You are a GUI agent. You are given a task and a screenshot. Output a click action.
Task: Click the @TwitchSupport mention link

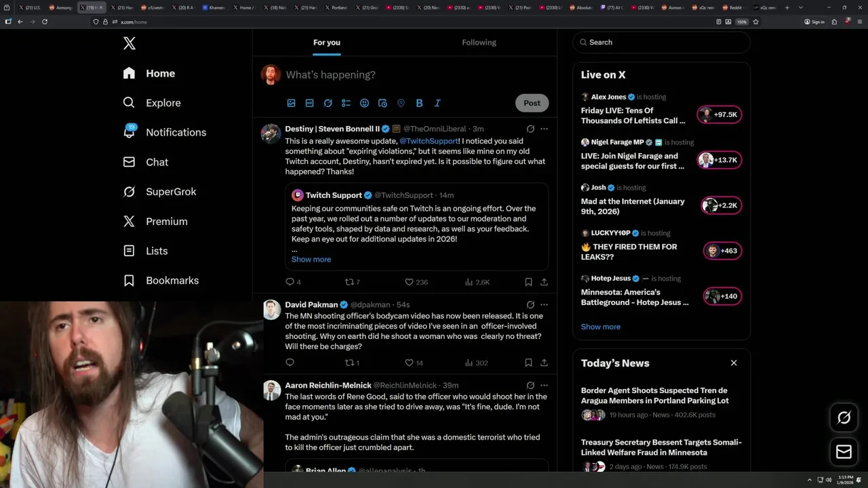[429, 141]
